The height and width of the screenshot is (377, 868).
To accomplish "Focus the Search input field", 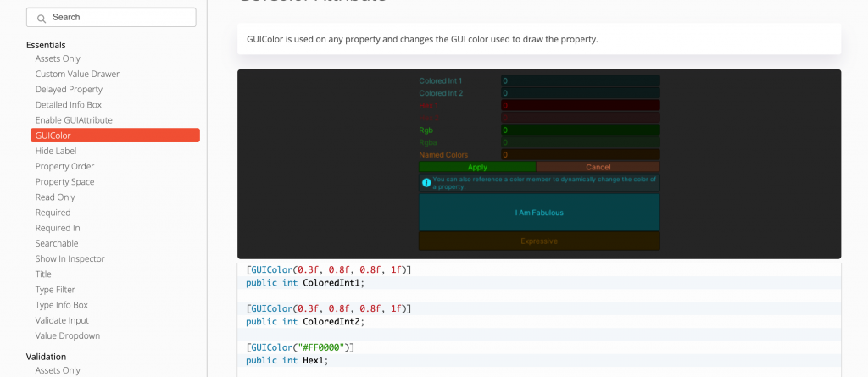I will click(x=111, y=17).
